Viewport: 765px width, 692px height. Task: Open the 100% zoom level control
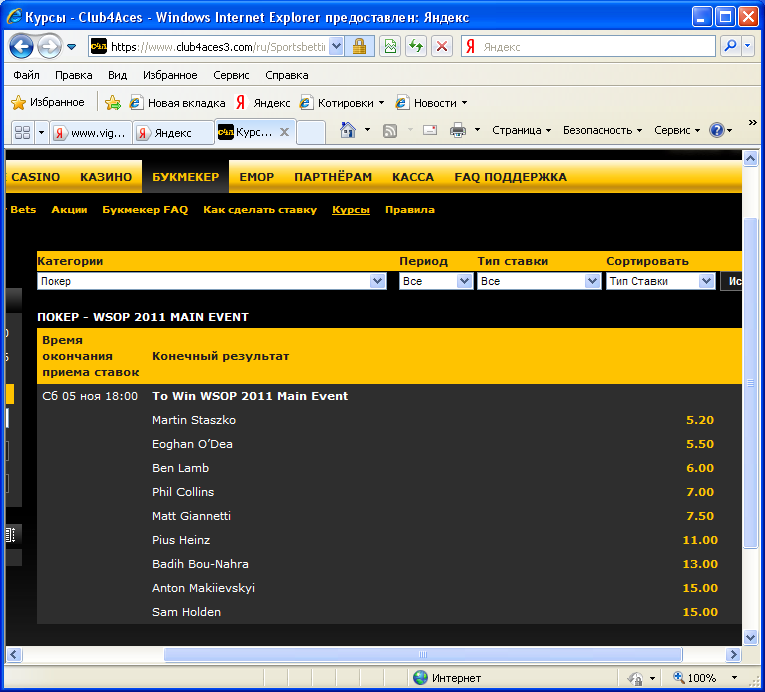click(705, 678)
